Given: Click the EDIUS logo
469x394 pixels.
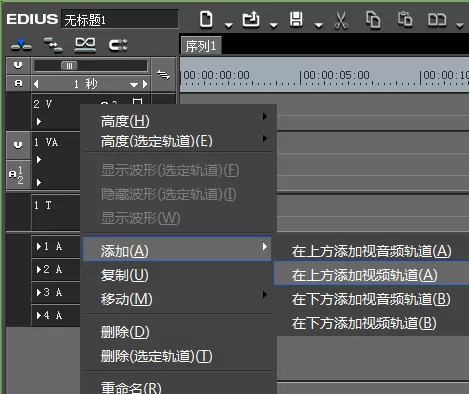Looking at the screenshot, I should [x=32, y=19].
